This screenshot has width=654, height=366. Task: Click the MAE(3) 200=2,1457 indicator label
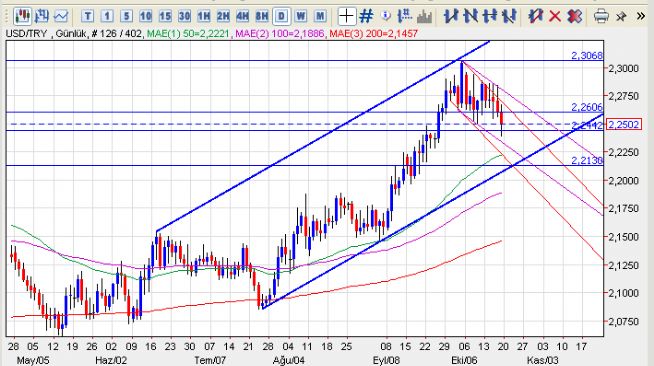(374, 33)
